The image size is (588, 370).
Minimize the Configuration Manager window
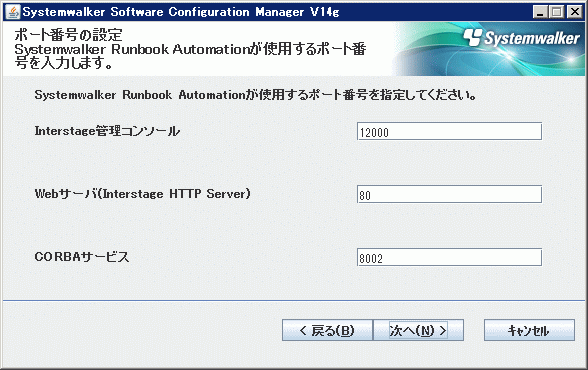pos(540,12)
